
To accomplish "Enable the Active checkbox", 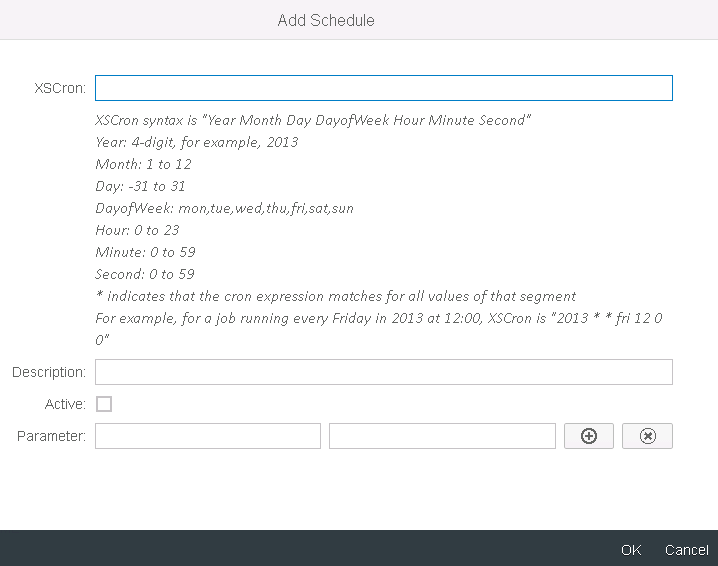I will tap(104, 404).
